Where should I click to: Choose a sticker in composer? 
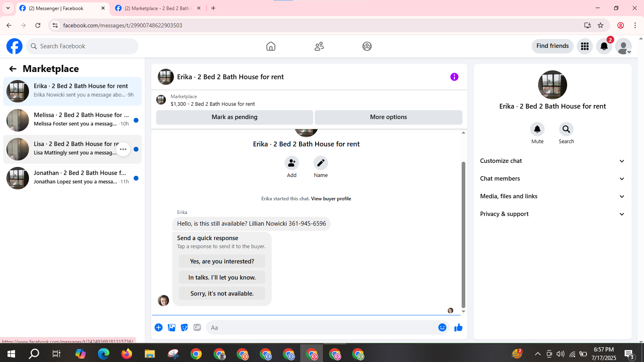[184, 327]
